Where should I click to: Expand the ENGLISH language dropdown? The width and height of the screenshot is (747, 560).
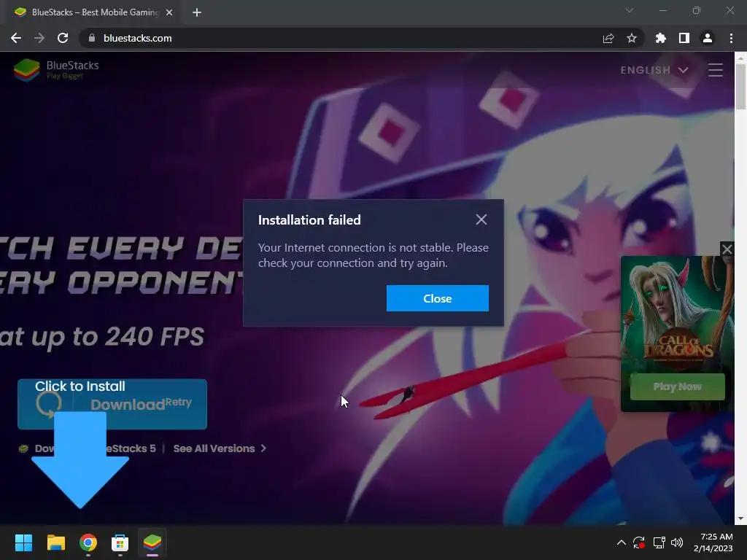click(x=654, y=70)
